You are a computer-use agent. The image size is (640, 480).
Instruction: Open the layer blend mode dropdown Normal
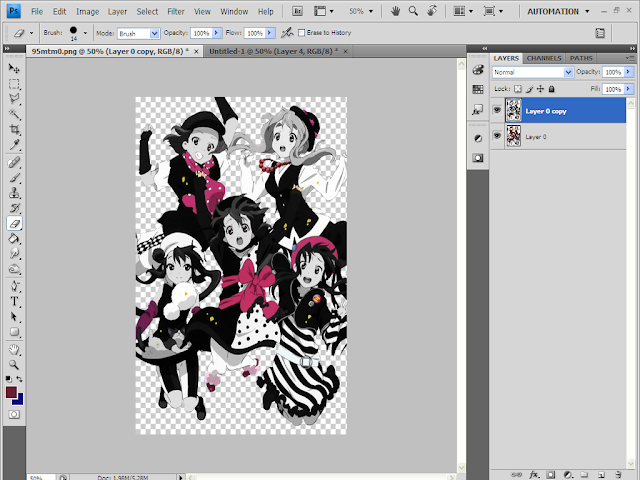(x=532, y=72)
